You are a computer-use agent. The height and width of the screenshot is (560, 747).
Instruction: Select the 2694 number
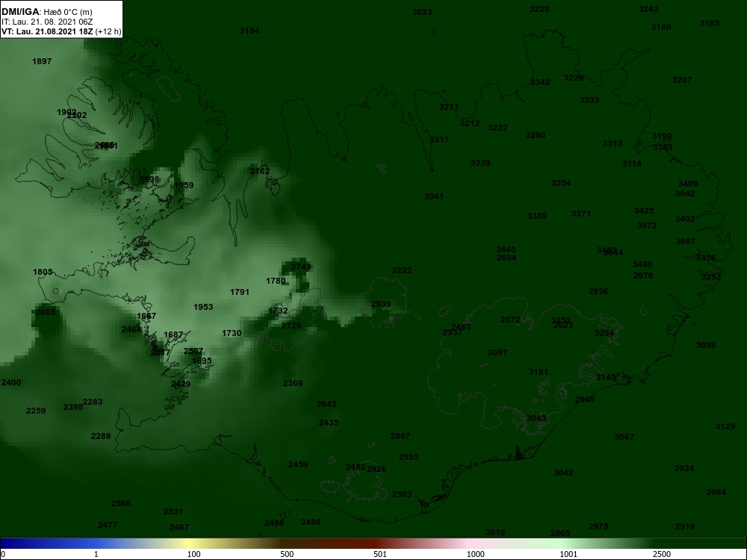point(506,258)
